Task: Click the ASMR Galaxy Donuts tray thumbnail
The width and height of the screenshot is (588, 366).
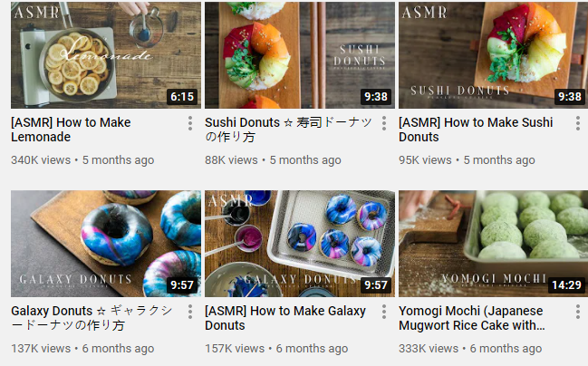Action: click(300, 244)
